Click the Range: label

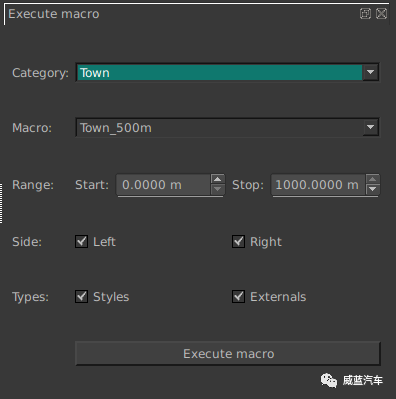point(33,185)
